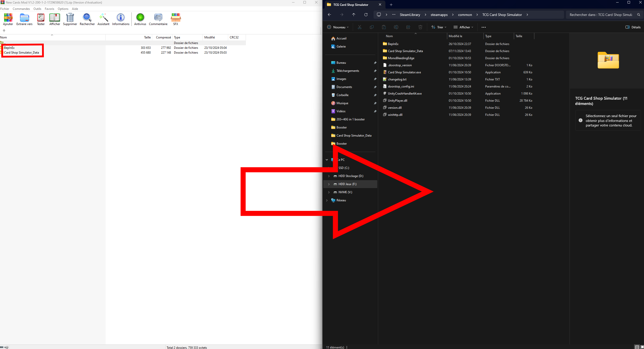Collapse the Ce PC tree node
Image resolution: width=644 pixels, height=349 pixels.
point(327,160)
